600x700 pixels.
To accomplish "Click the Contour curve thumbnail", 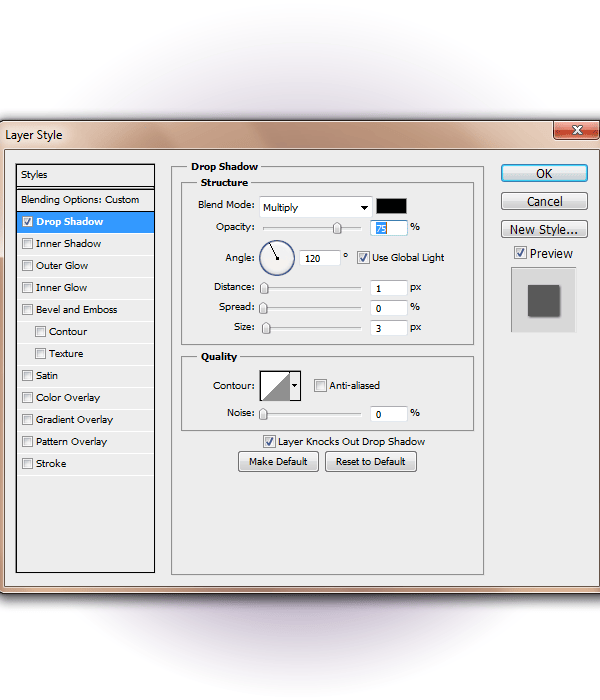I will coord(274,386).
